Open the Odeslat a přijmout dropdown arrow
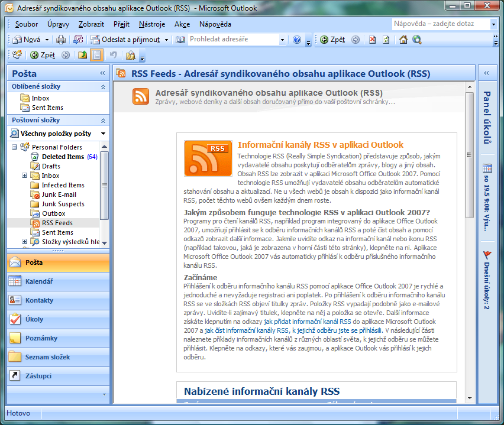 pyautogui.click(x=166, y=40)
